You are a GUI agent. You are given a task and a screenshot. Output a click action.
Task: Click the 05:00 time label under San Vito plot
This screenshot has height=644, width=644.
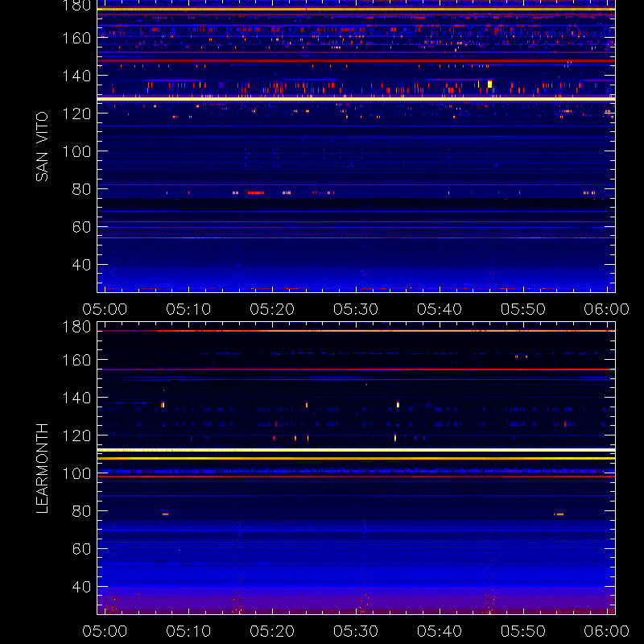[105, 309]
